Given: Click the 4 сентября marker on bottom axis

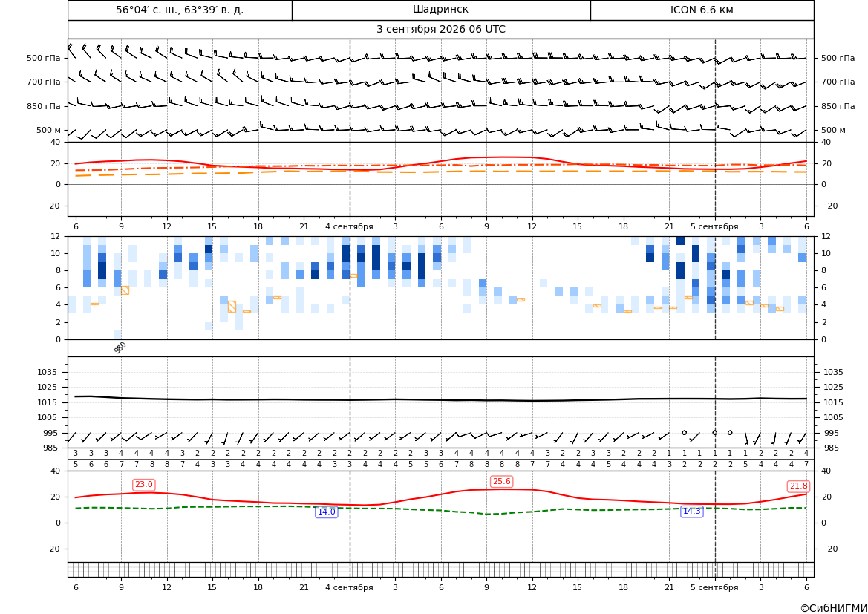Looking at the screenshot, I should 349,587.
